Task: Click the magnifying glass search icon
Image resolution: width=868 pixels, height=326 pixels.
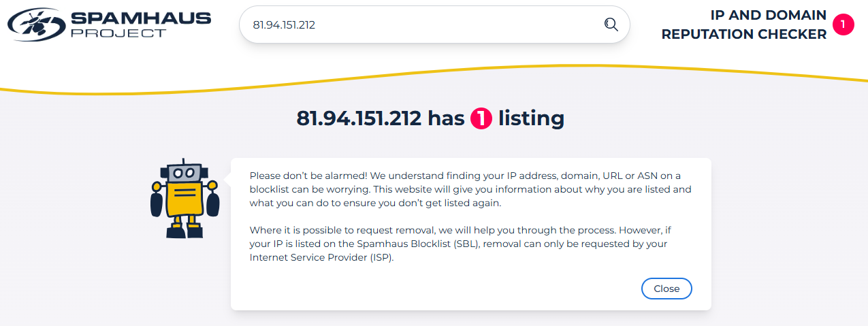Action: [x=611, y=25]
